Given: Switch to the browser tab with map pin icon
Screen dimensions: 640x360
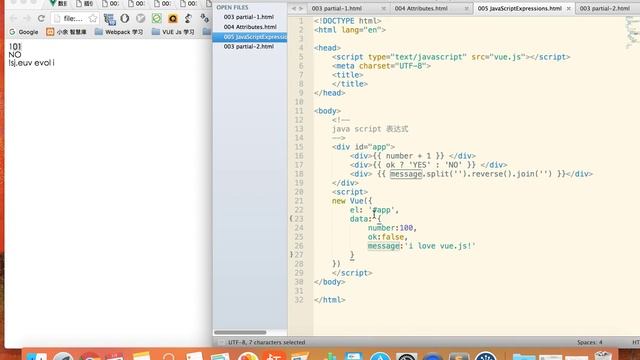Looking at the screenshot, I should click(x=58, y=4).
